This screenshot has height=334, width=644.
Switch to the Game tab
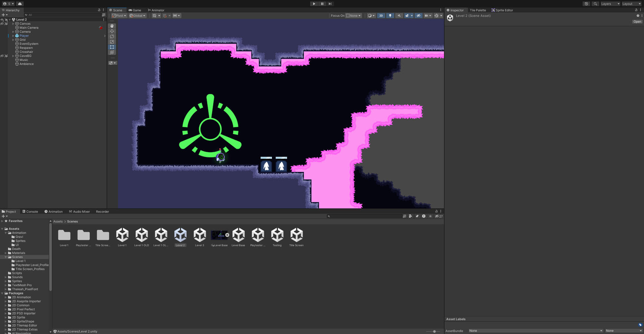135,10
